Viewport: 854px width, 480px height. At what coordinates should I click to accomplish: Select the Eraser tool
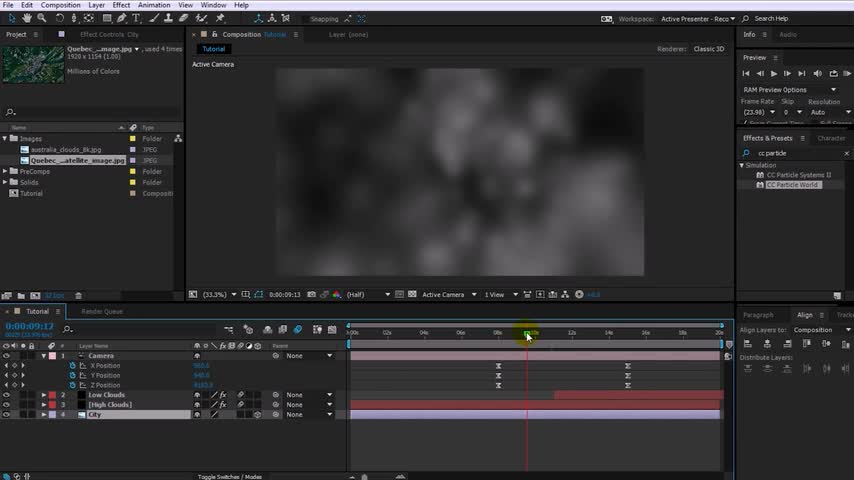pos(184,19)
